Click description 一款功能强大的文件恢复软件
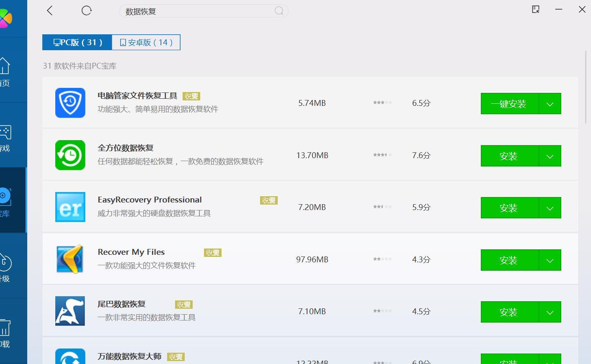Image resolution: width=591 pixels, height=364 pixels. point(147,266)
